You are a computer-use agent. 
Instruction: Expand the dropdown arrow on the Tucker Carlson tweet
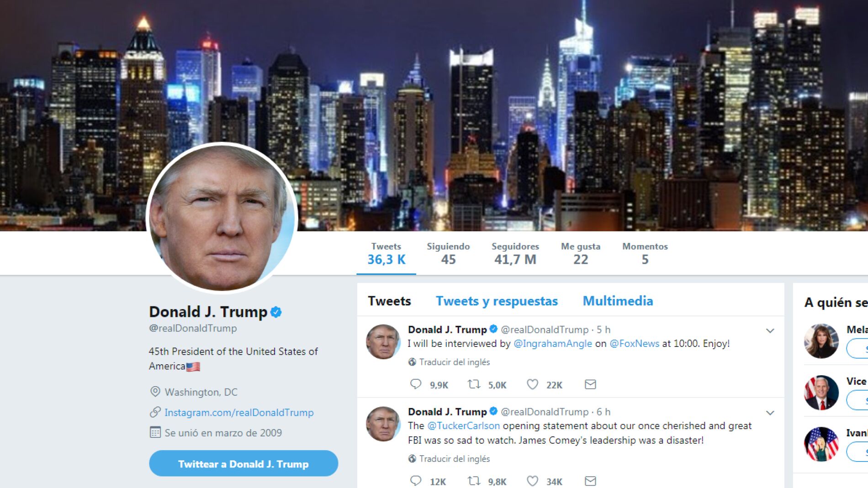tap(770, 413)
